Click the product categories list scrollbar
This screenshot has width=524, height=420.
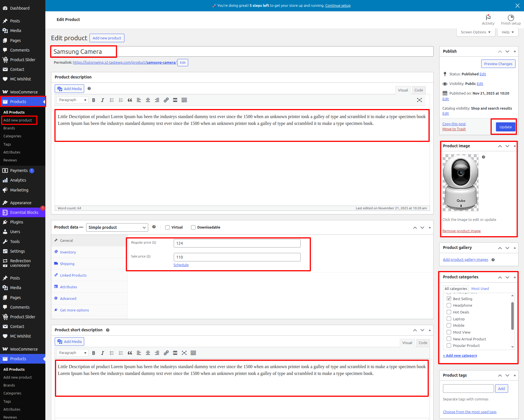[x=512, y=316]
